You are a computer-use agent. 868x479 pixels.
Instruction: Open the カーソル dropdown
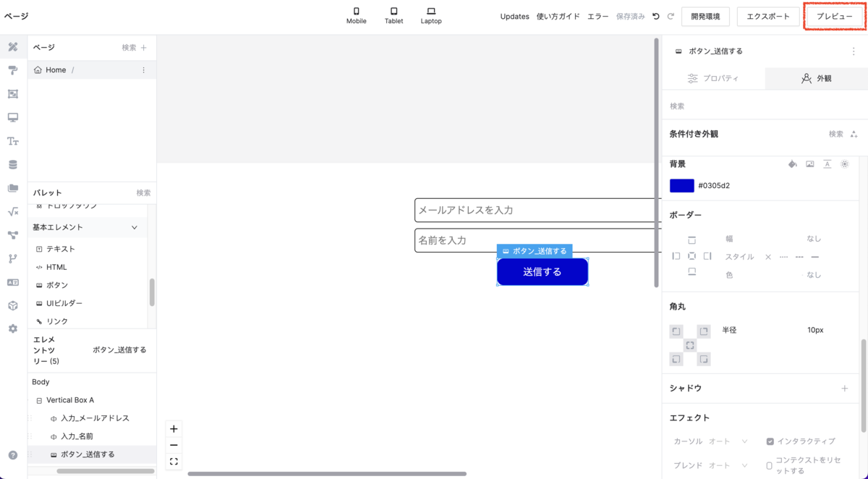tap(728, 441)
